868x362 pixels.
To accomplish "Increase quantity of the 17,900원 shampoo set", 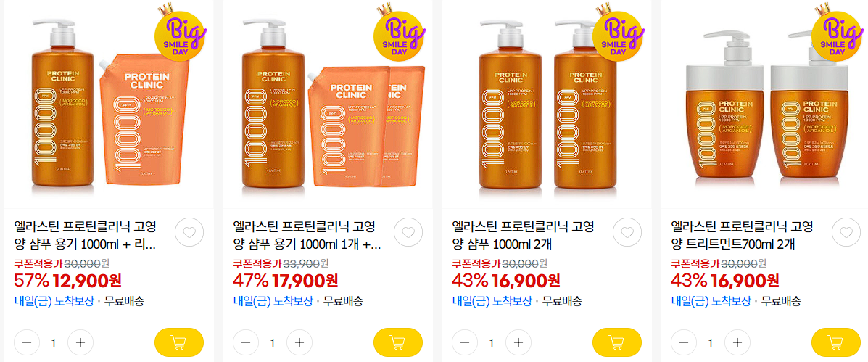I will (299, 342).
